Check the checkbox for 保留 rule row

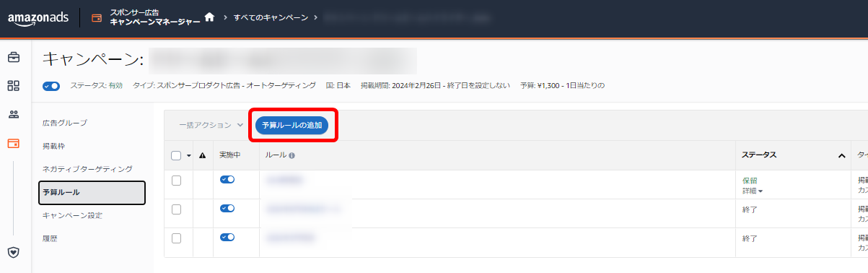point(176,181)
